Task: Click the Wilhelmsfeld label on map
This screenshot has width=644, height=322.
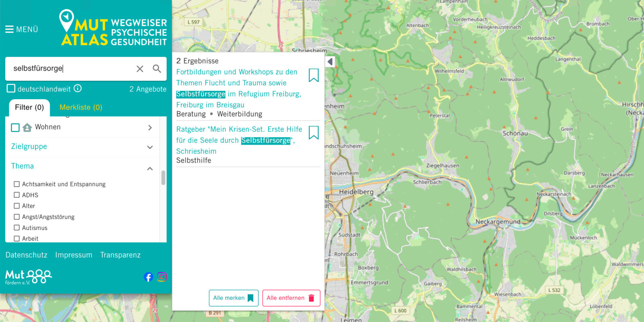Action: point(449,71)
